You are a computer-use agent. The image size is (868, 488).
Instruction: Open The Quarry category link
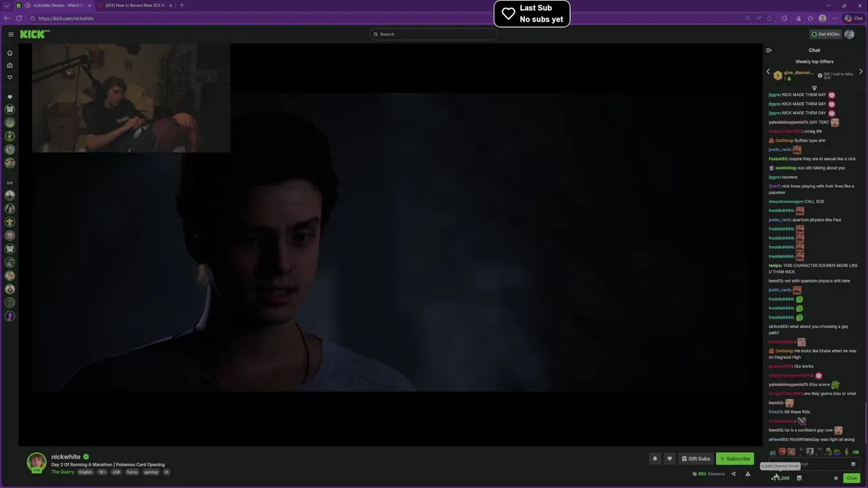pos(62,472)
